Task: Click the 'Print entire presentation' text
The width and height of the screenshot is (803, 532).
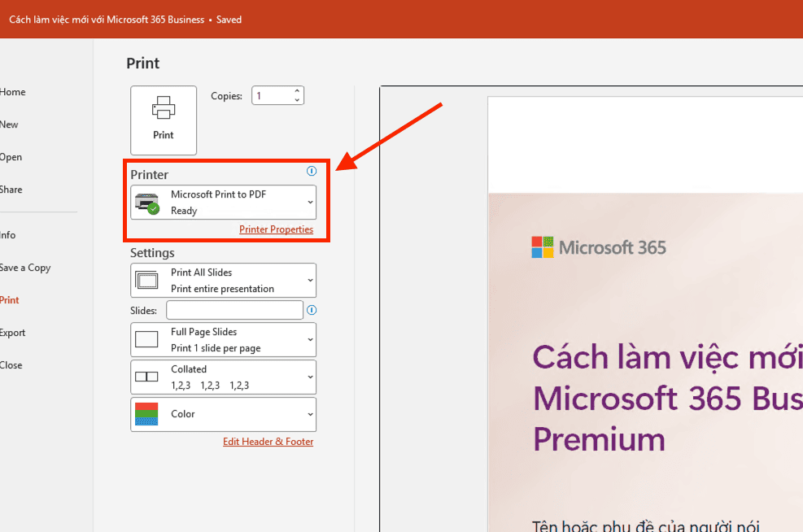Action: (x=222, y=289)
